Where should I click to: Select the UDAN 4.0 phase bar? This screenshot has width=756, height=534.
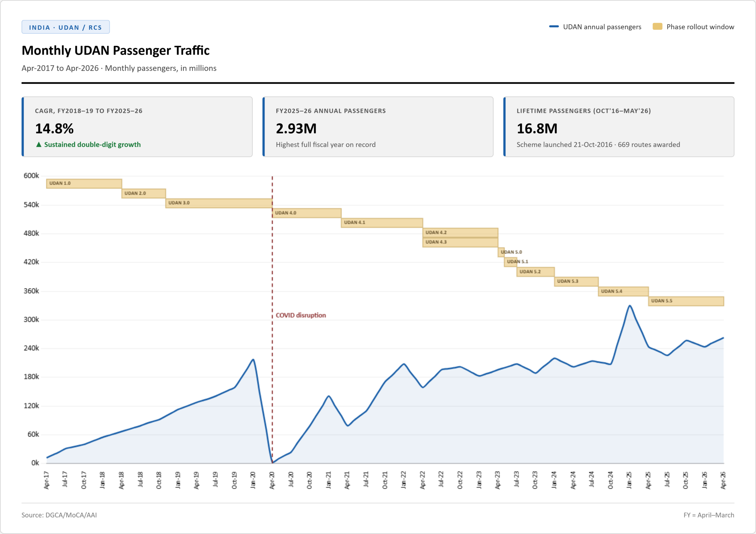tap(307, 213)
